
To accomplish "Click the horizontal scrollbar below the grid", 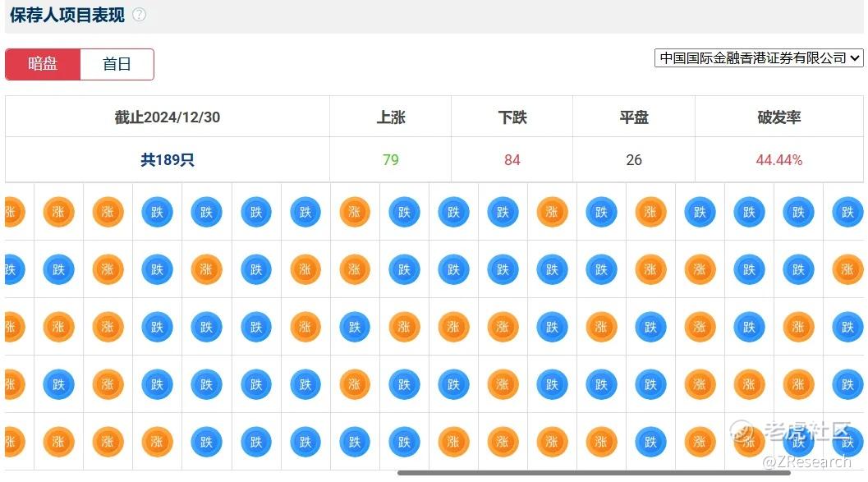I will (593, 473).
